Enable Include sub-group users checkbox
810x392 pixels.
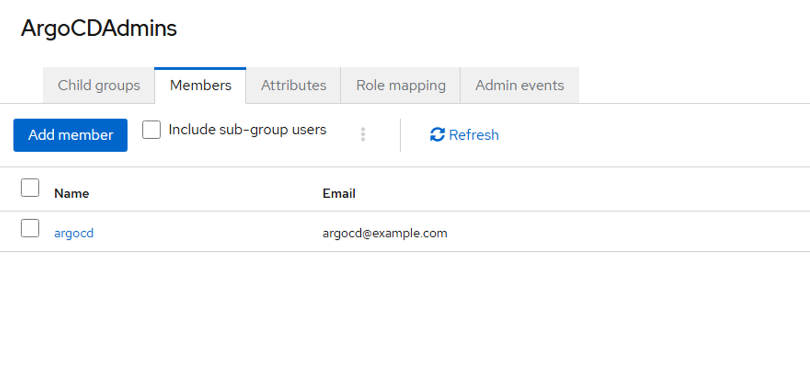151,130
